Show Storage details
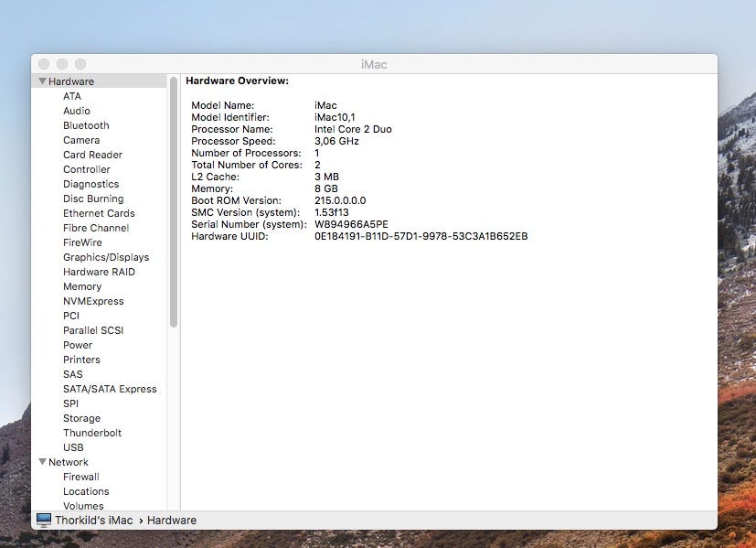Screen dimensions: 756x548 [81, 418]
